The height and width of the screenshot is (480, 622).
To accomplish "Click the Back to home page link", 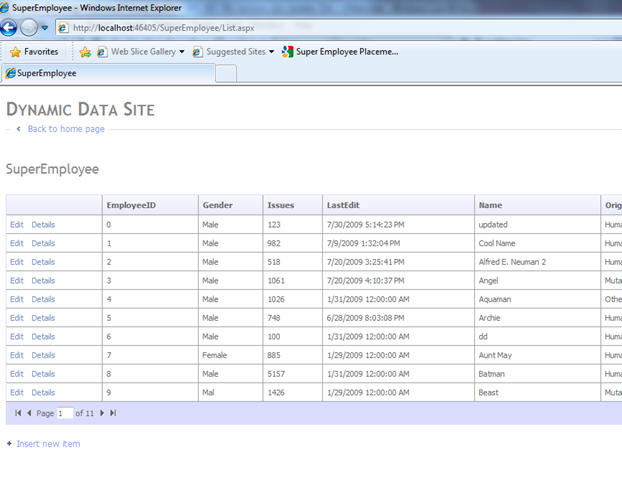I will [x=66, y=129].
